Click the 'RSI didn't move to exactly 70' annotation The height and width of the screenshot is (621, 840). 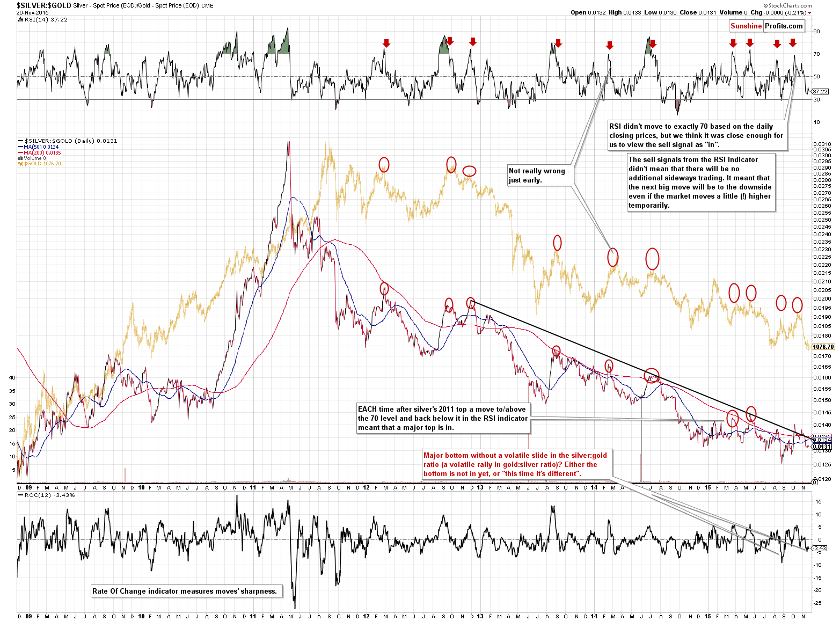697,135
